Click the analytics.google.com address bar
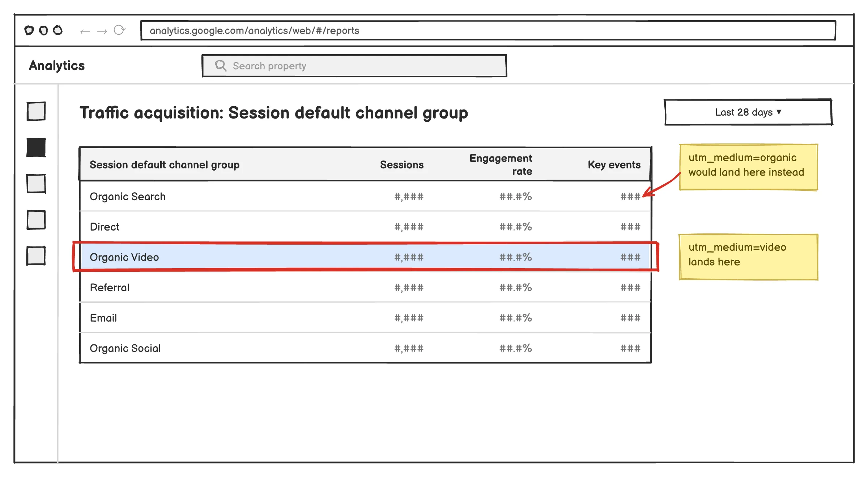This screenshot has height=477, width=868. [488, 30]
